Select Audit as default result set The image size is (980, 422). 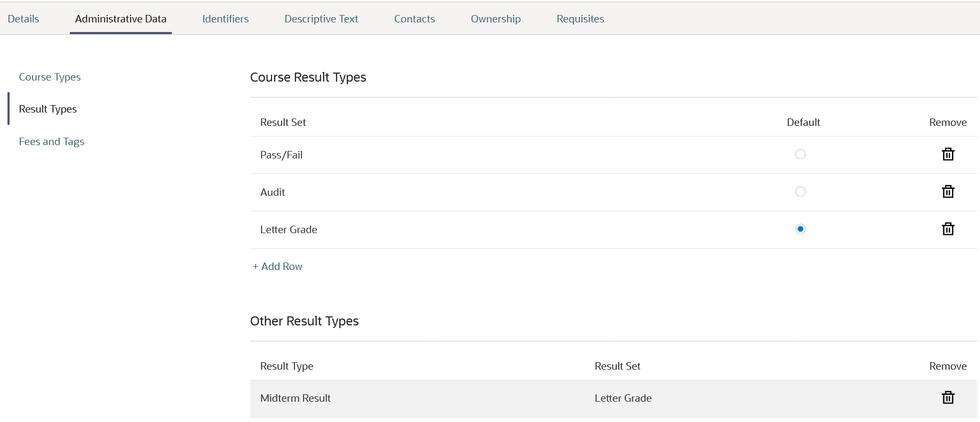(800, 192)
